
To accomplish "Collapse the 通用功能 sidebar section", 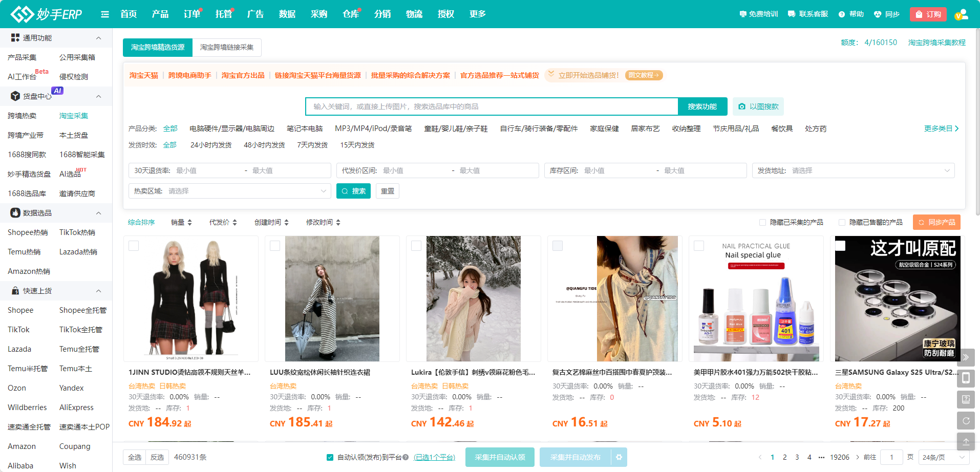I will tap(99, 38).
